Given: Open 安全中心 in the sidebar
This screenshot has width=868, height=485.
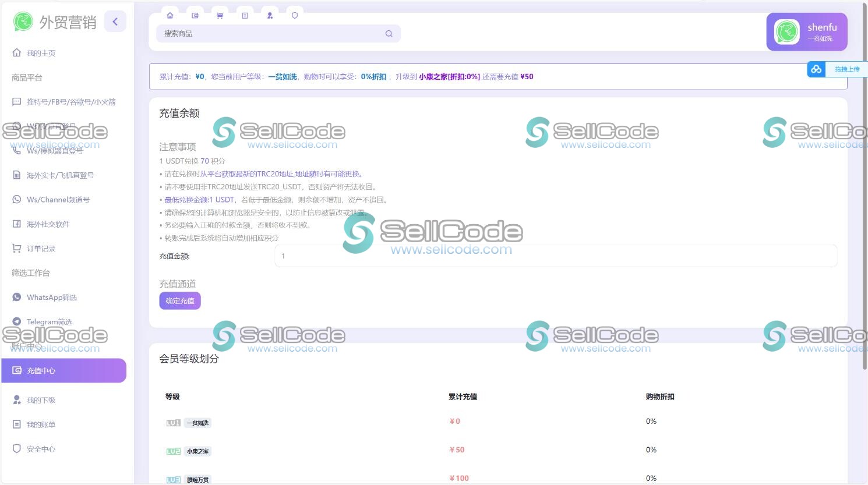Looking at the screenshot, I should click(41, 449).
